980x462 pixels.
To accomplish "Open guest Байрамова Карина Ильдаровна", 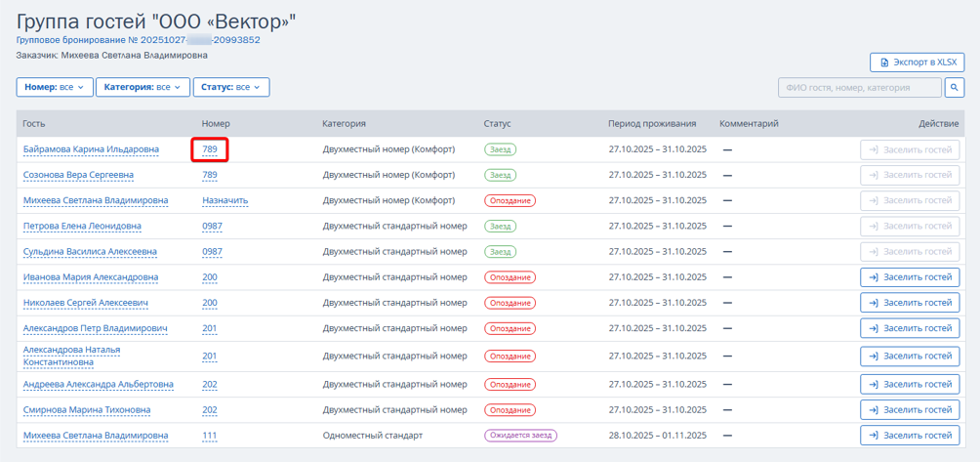I will click(x=91, y=149).
